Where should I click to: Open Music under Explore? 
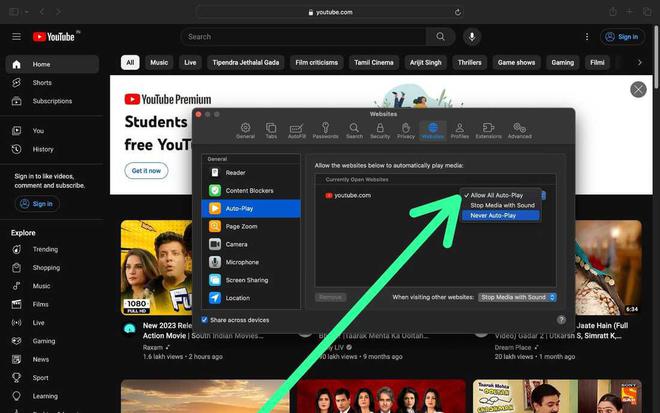click(x=52, y=286)
